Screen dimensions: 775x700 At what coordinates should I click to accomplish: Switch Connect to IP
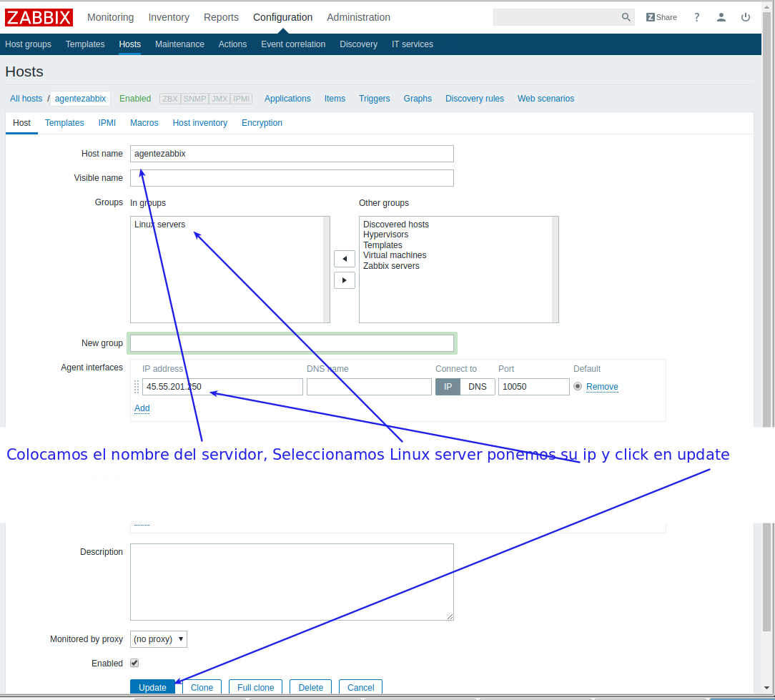coord(448,387)
